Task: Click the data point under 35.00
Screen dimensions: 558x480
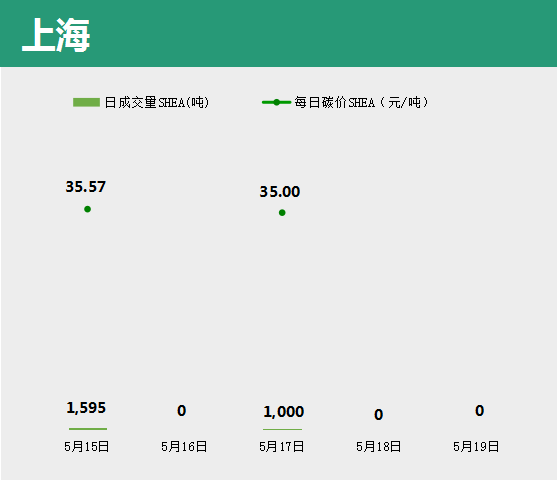Action: 282,213
